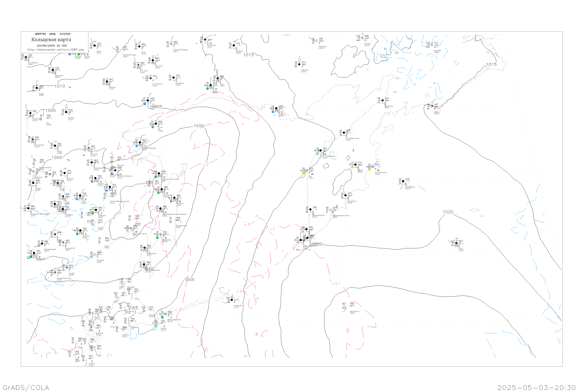Select the Никольское station circle marker
Screen dimensions: 588x392
(403, 181)
